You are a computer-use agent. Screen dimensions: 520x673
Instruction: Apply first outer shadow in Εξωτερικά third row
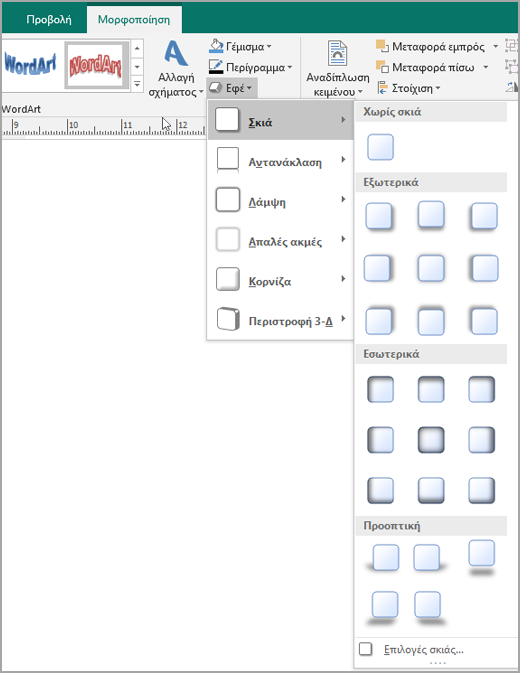[379, 321]
